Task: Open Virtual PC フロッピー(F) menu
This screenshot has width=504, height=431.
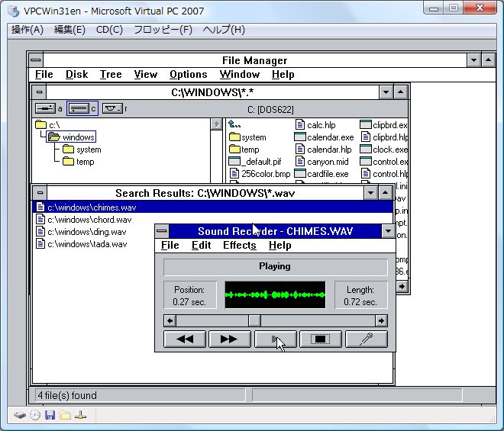Action: (163, 30)
